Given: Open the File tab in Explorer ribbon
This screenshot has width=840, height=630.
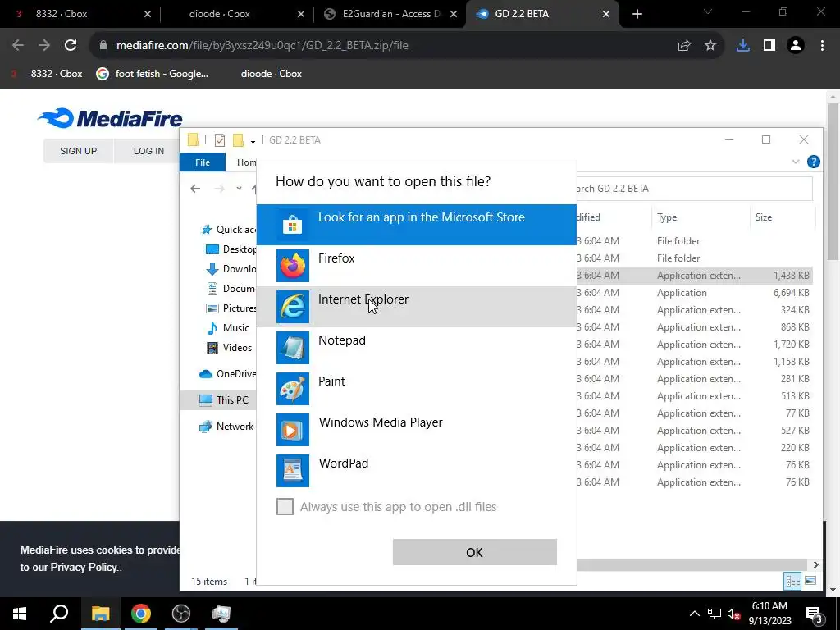Looking at the screenshot, I should 203,162.
